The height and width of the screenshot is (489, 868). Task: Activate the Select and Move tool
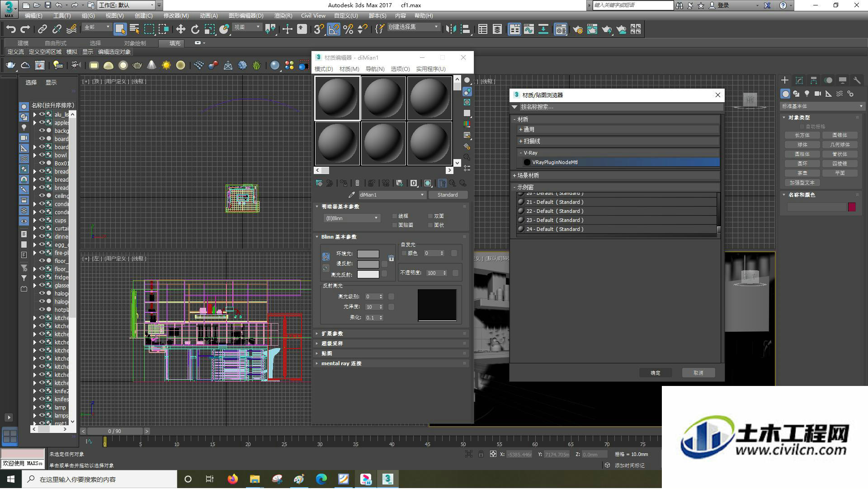(180, 29)
